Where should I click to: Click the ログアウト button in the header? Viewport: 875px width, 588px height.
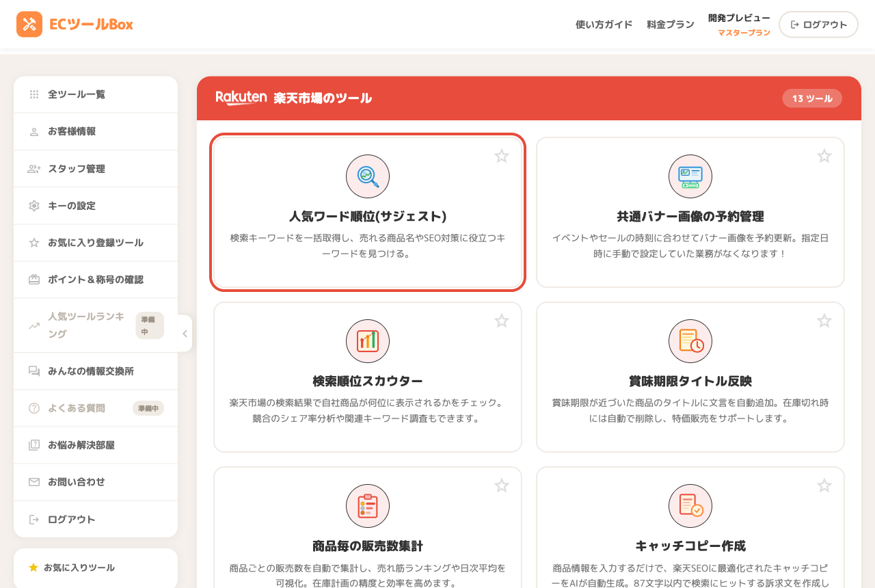pyautogui.click(x=818, y=25)
